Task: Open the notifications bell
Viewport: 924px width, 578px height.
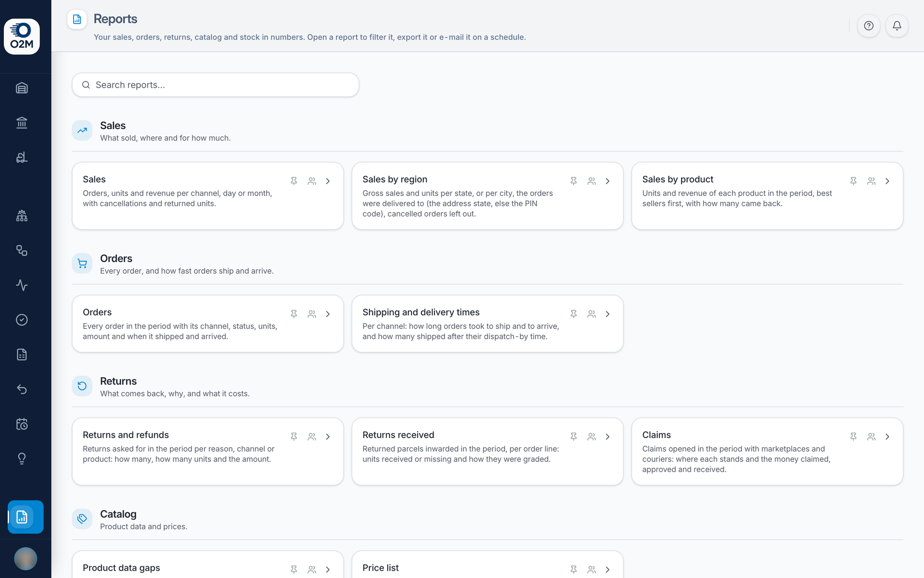Action: (x=897, y=26)
